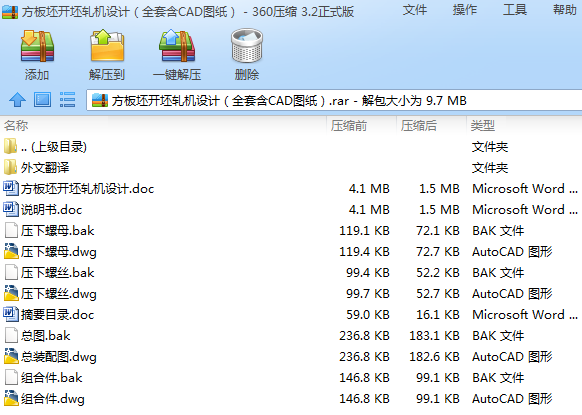Go up one level with blue arrow
582x415 pixels.
click(x=17, y=100)
